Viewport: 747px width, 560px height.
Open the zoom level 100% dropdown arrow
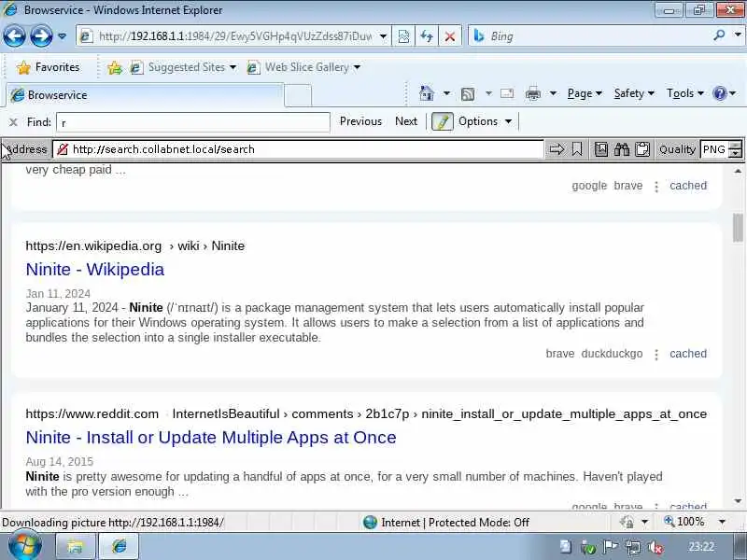[722, 522]
